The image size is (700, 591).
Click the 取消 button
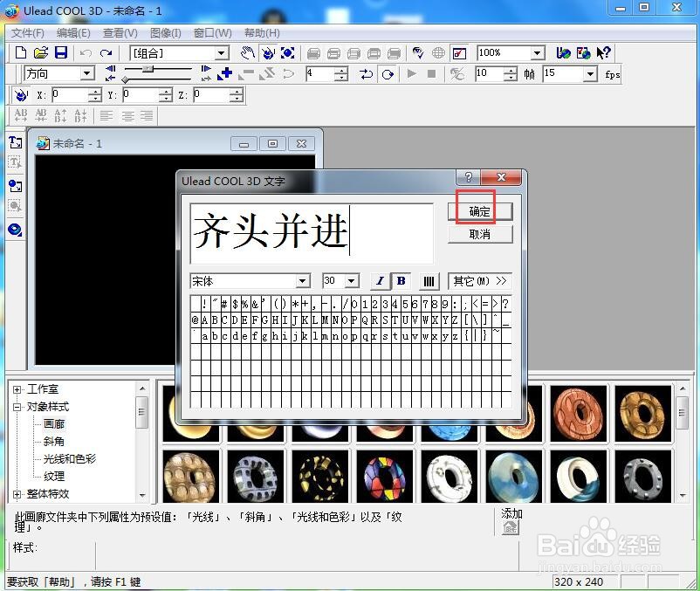tap(480, 234)
